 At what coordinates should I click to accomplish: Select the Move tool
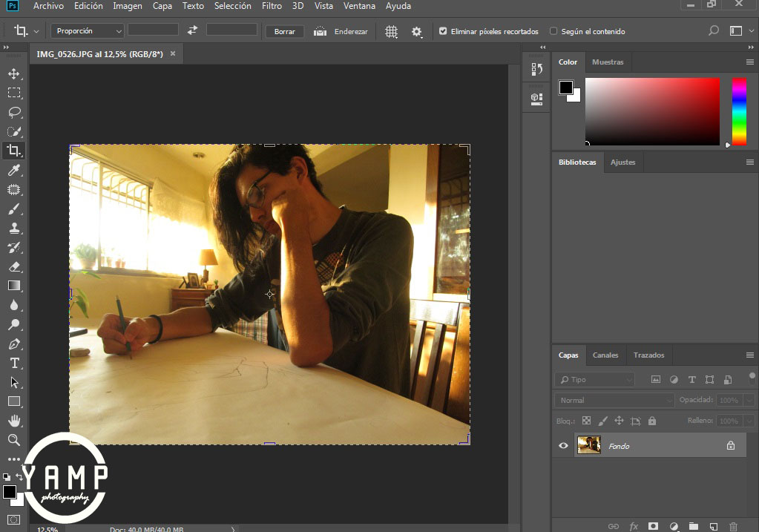point(13,73)
